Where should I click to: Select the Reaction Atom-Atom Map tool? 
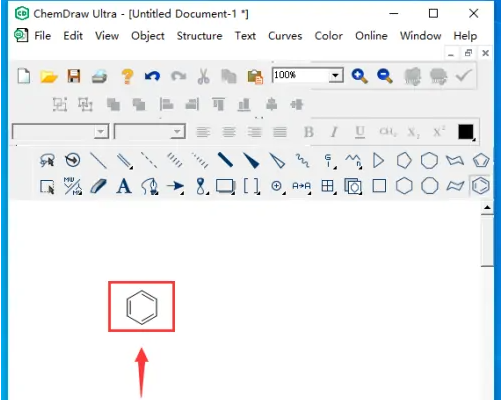coord(302,186)
